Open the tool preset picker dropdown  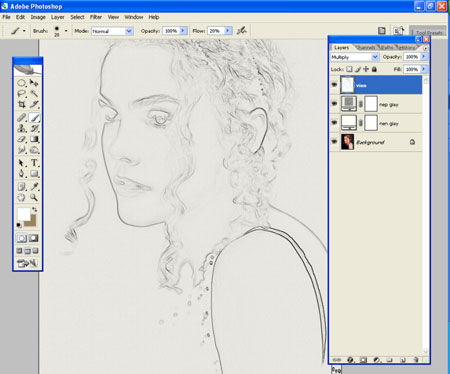[x=24, y=31]
